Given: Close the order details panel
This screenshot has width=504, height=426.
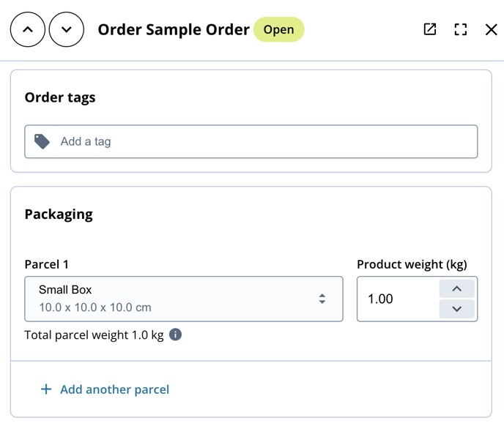Looking at the screenshot, I should tap(491, 29).
